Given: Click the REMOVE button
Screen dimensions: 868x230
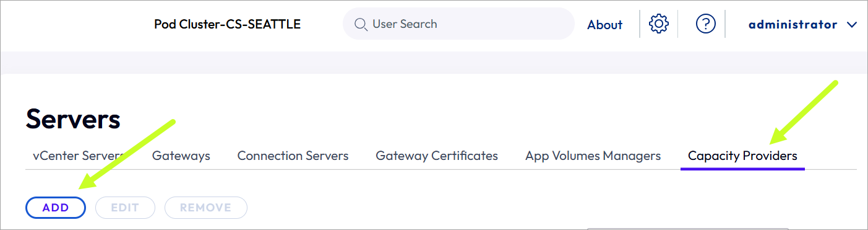Looking at the screenshot, I should 206,208.
